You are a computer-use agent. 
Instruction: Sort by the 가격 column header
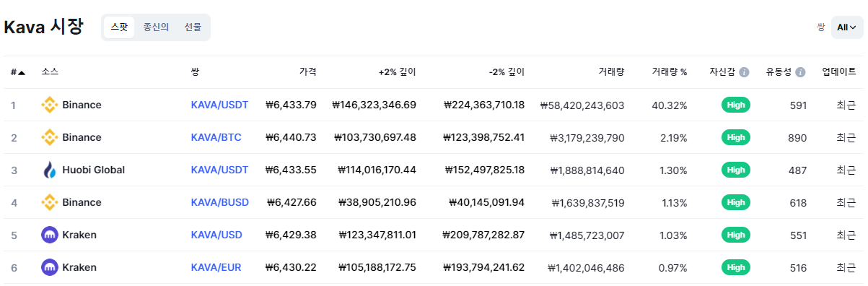tap(308, 72)
